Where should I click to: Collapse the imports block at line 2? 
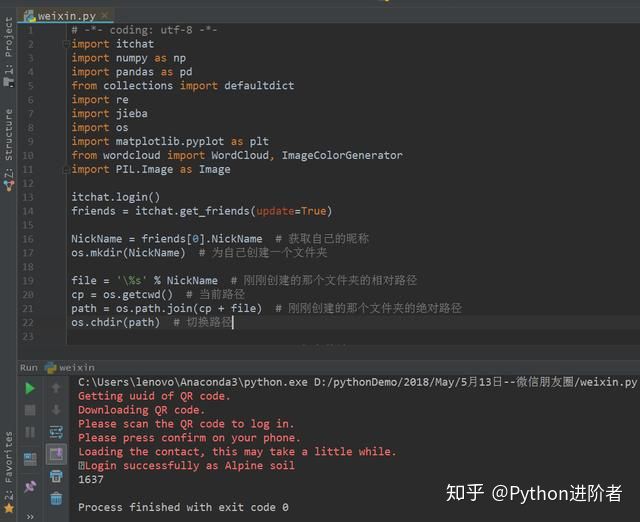coord(66,44)
